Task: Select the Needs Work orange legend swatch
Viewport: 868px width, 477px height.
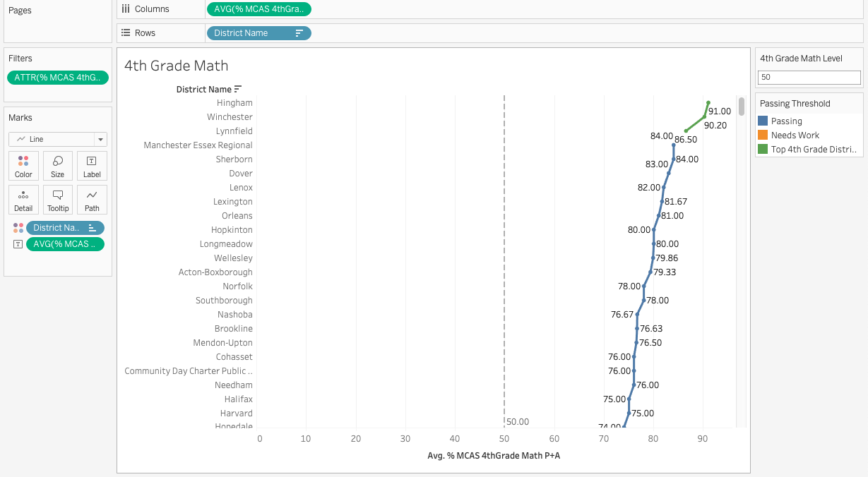Action: [x=763, y=135]
